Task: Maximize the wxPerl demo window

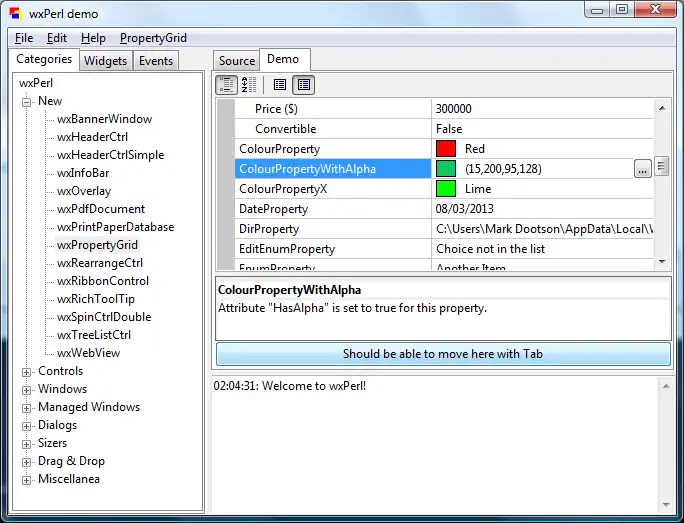Action: 622,10
